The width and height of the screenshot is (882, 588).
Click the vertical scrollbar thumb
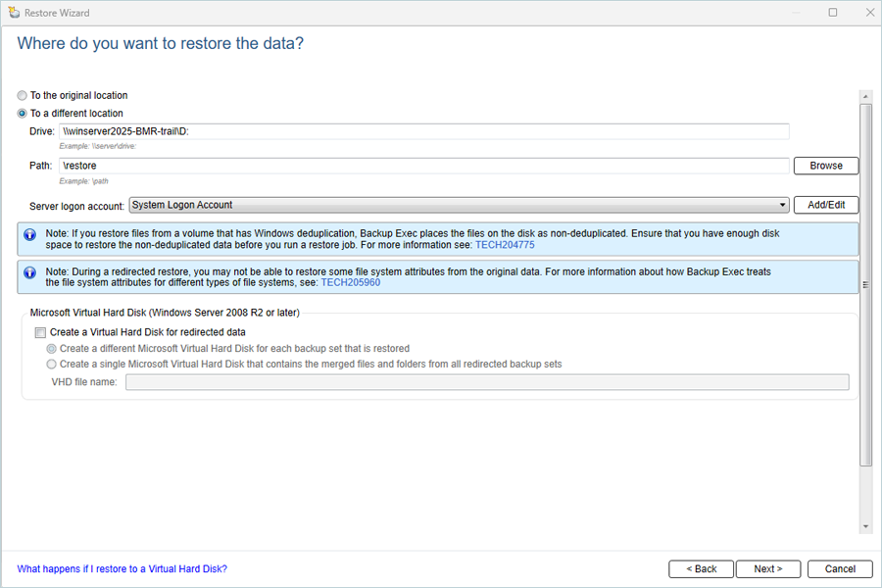(865, 285)
